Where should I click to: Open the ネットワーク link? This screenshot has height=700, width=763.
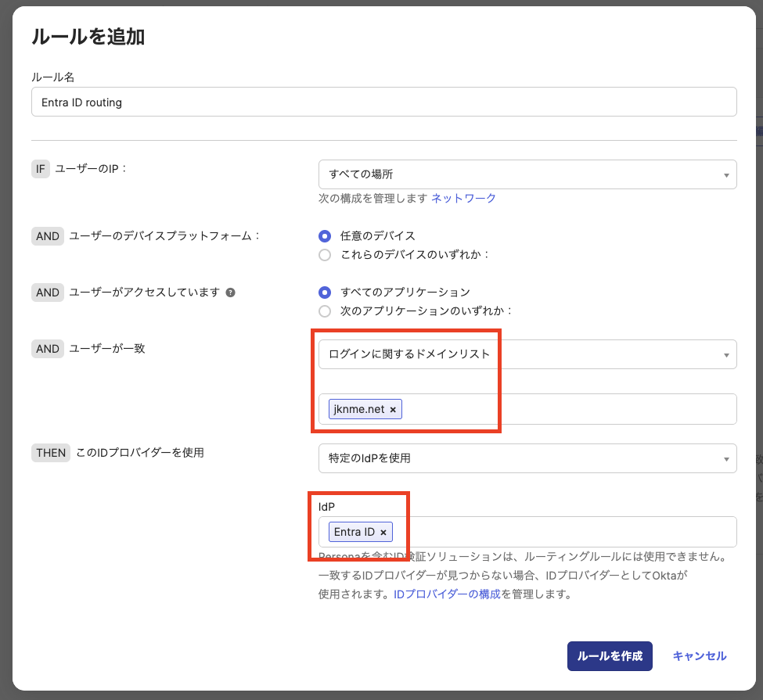tap(463, 199)
